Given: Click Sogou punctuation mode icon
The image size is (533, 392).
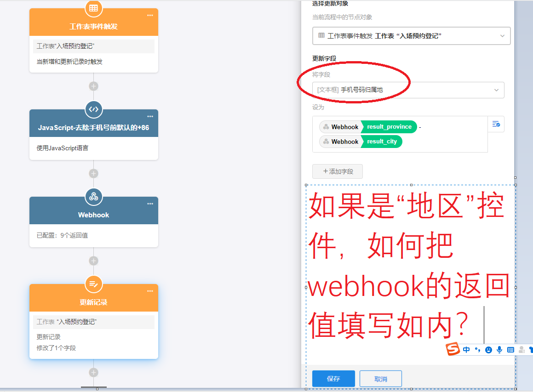Looking at the screenshot, I should (478, 350).
